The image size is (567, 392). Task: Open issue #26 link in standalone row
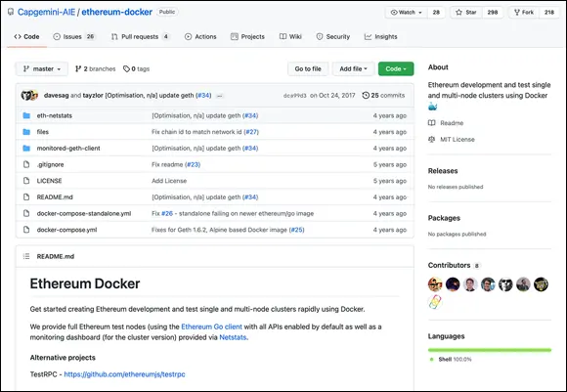(167, 213)
